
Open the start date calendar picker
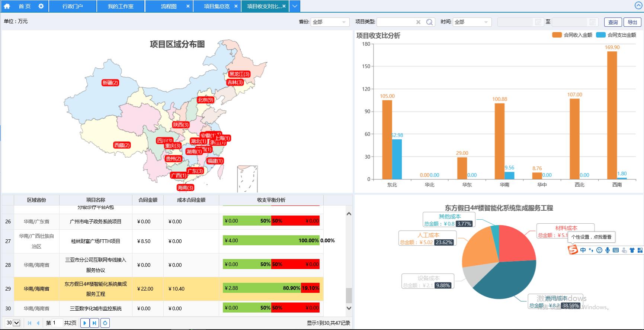pos(538,22)
